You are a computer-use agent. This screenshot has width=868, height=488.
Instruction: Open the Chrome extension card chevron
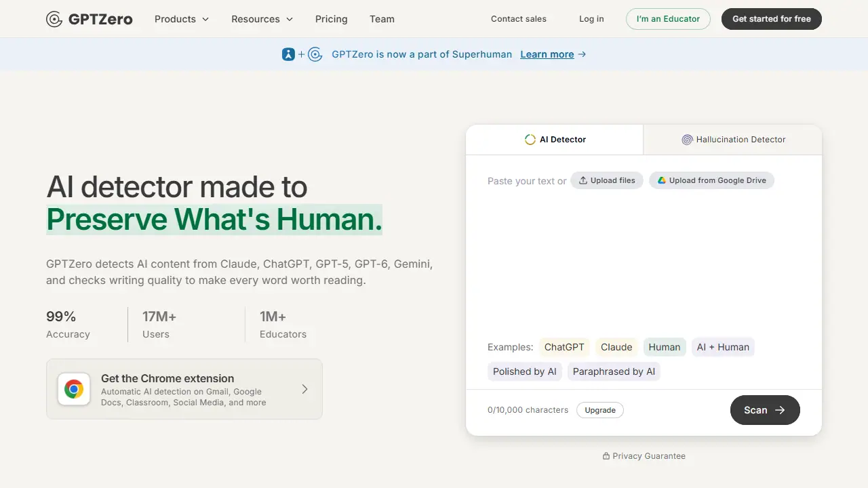coord(304,389)
